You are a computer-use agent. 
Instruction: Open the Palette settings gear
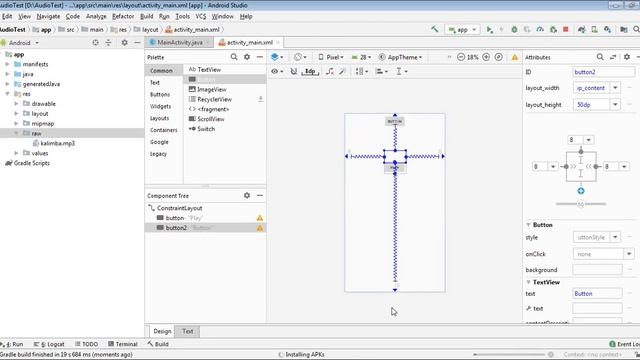pyautogui.click(x=247, y=57)
